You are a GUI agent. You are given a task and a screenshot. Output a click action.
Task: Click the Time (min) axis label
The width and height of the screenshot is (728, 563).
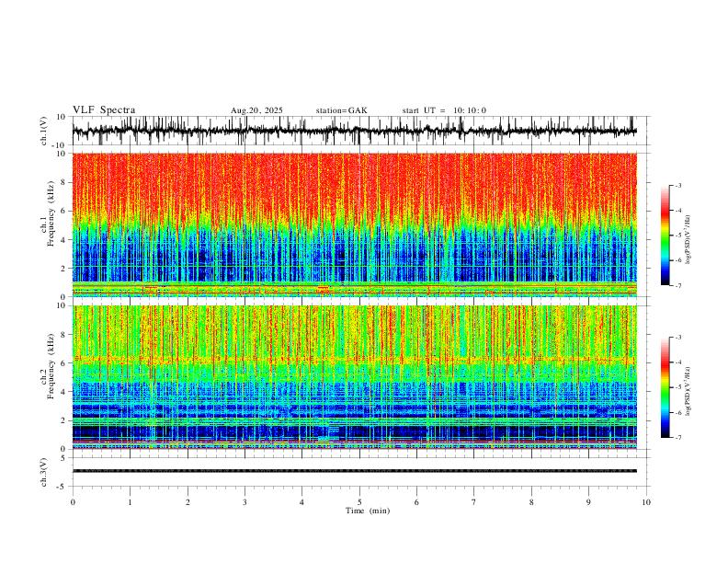368,511
